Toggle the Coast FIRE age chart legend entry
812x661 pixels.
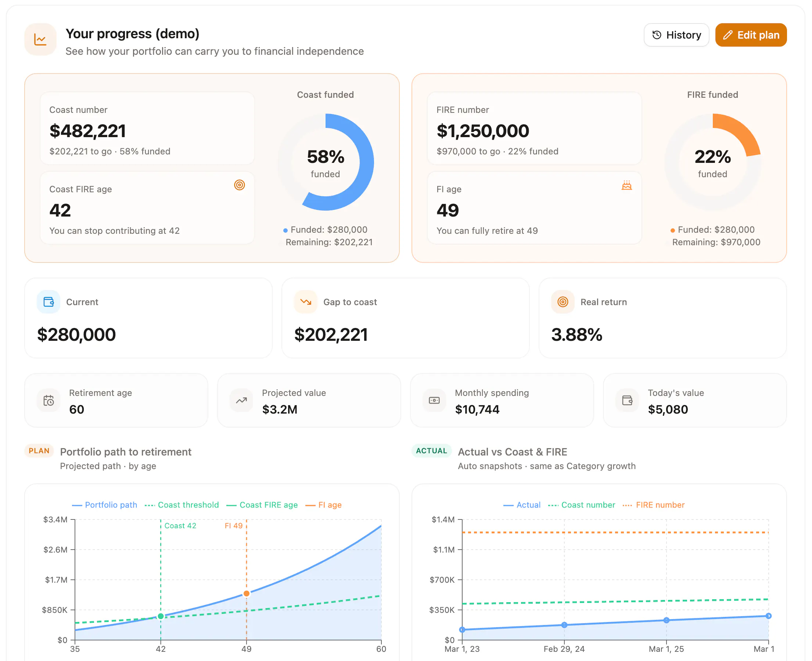pyautogui.click(x=262, y=505)
